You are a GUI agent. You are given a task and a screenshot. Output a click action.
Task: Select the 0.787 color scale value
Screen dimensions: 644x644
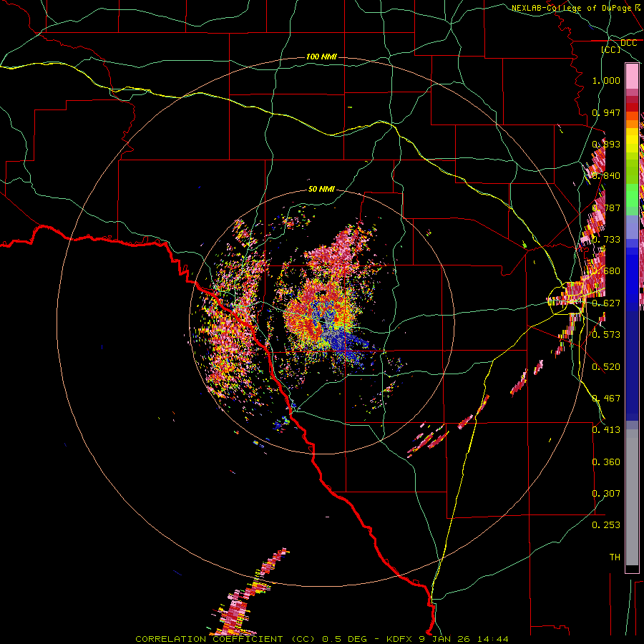tap(606, 208)
